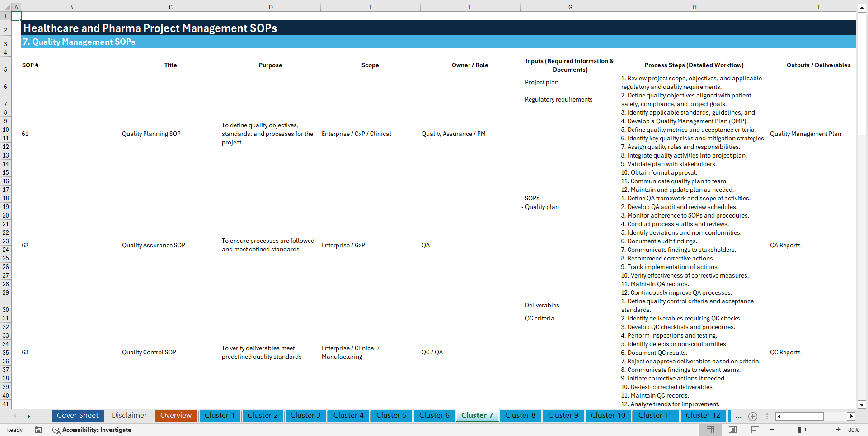The height and width of the screenshot is (436, 868).
Task: Click the macro recording icon in status bar
Action: (38, 430)
